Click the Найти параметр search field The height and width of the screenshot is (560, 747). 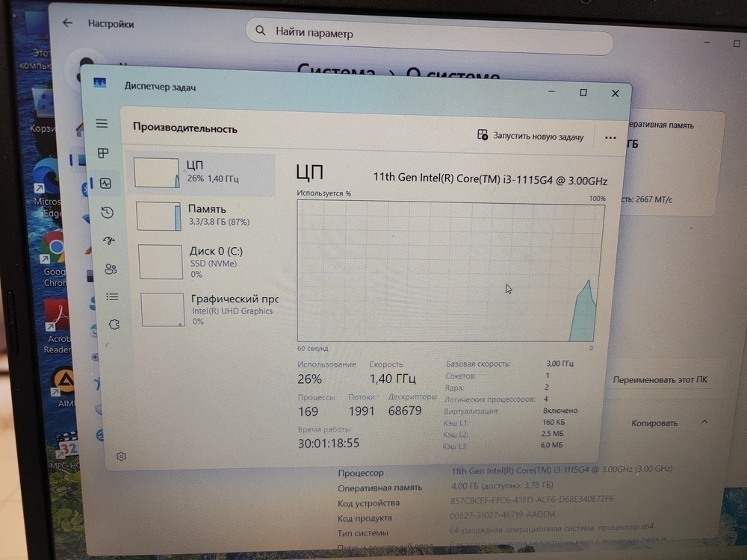tap(430, 37)
